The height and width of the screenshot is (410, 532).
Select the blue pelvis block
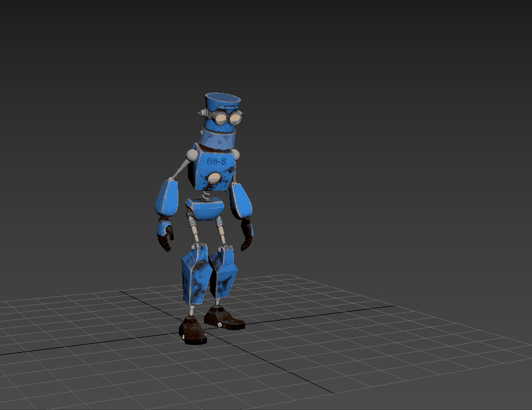[205, 208]
